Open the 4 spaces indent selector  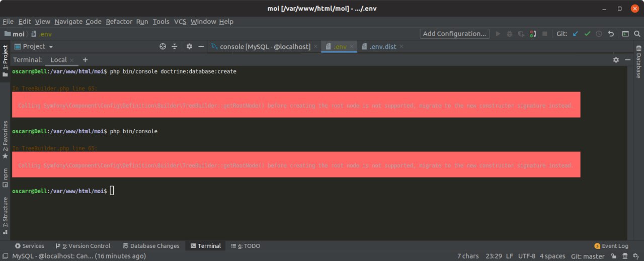(x=552, y=256)
